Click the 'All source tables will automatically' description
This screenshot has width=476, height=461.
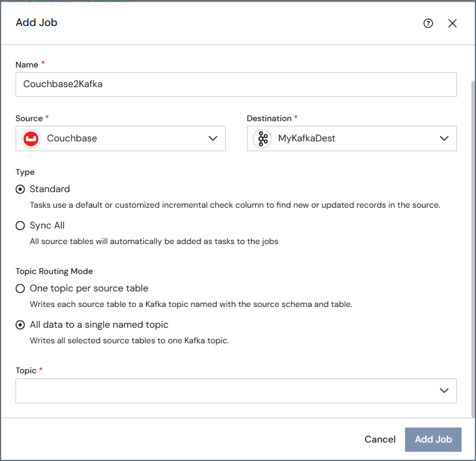154,242
